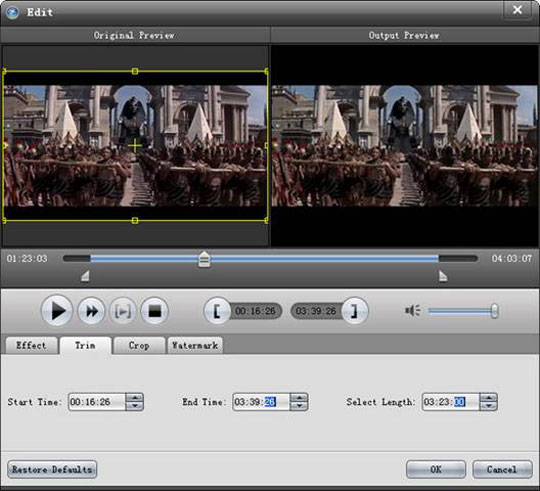Image resolution: width=540 pixels, height=491 pixels.
Task: Click the volume slider handle
Action: coord(495,311)
